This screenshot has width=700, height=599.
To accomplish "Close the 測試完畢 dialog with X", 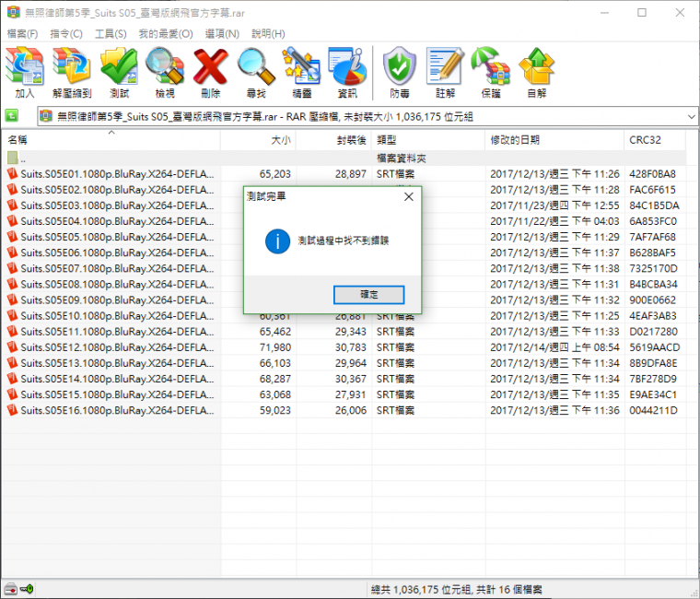I will point(408,196).
